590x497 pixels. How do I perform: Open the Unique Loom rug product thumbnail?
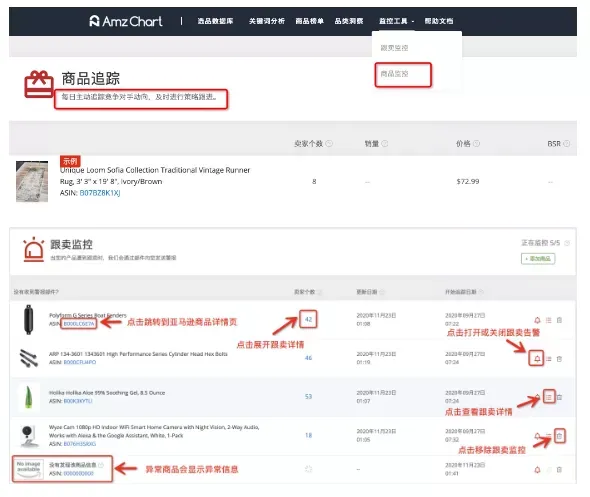click(32, 181)
